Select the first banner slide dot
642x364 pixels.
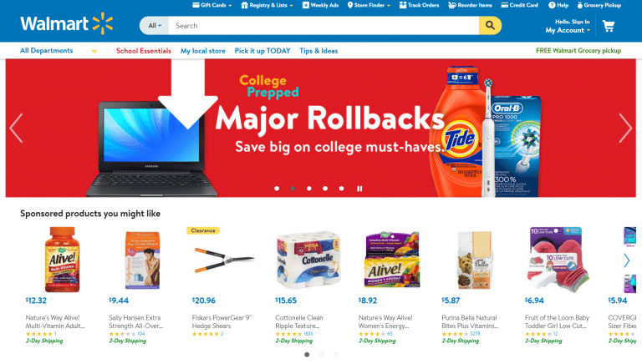pos(277,189)
